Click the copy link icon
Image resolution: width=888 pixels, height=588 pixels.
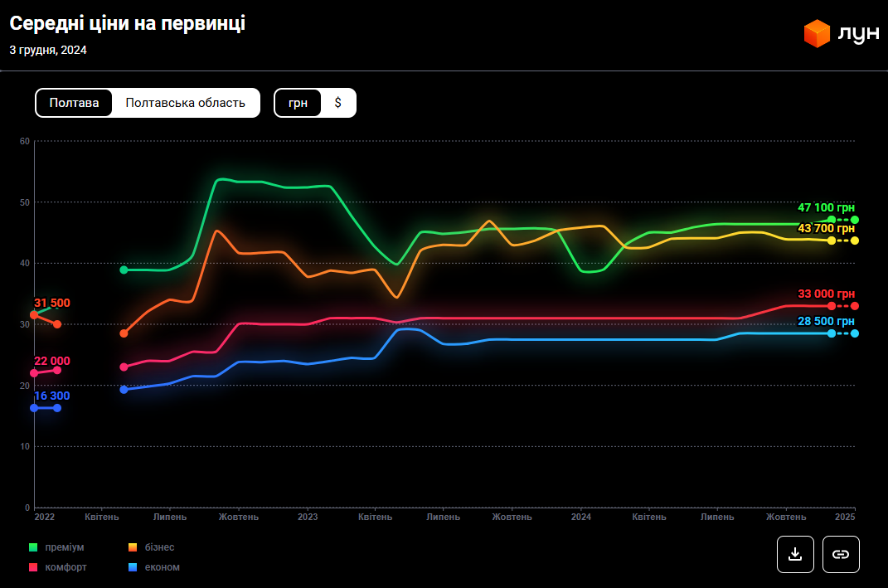click(x=841, y=554)
